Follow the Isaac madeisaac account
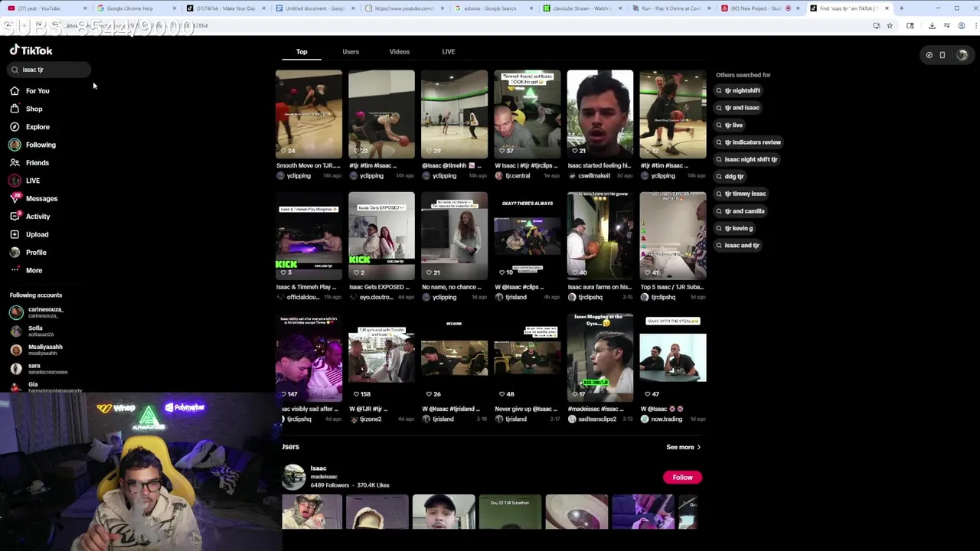 tap(682, 478)
